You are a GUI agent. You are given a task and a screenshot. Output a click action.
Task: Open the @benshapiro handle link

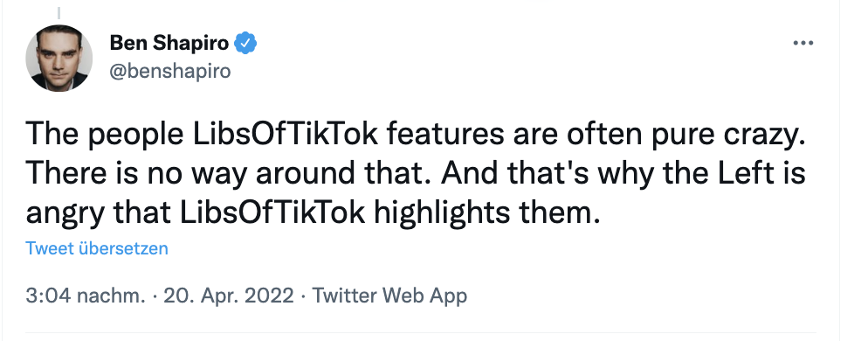(x=170, y=72)
